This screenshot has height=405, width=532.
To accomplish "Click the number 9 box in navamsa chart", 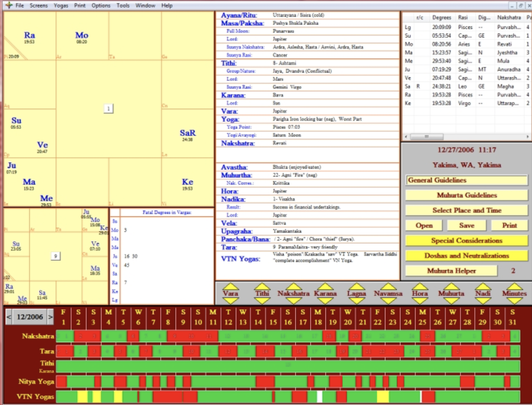I will [55, 256].
